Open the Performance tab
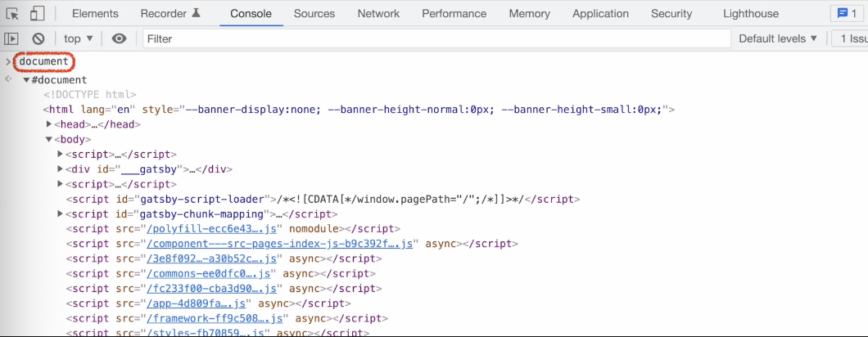The height and width of the screenshot is (337, 868). coord(454,14)
